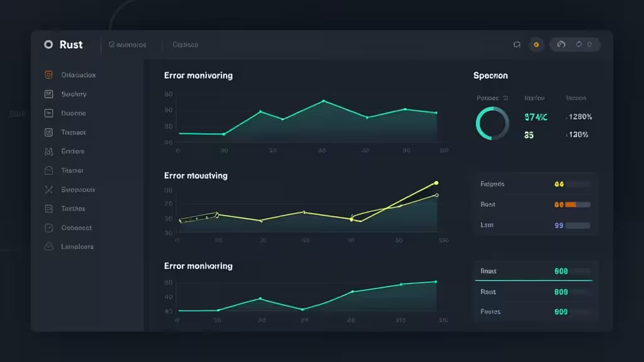Click the Lam progress bar
The image size is (644, 362).
[x=577, y=226]
